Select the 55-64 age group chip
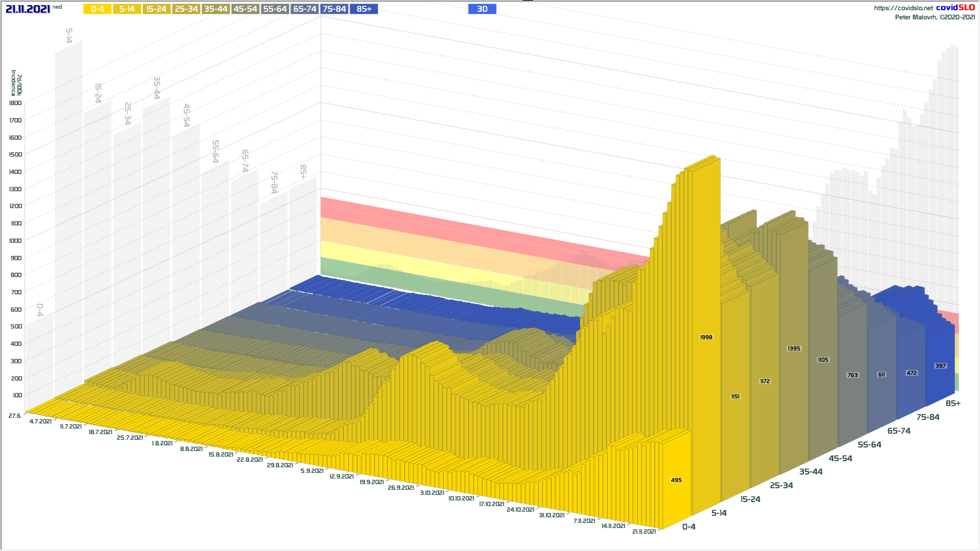Screen dimensions: 980x551 tap(275, 9)
